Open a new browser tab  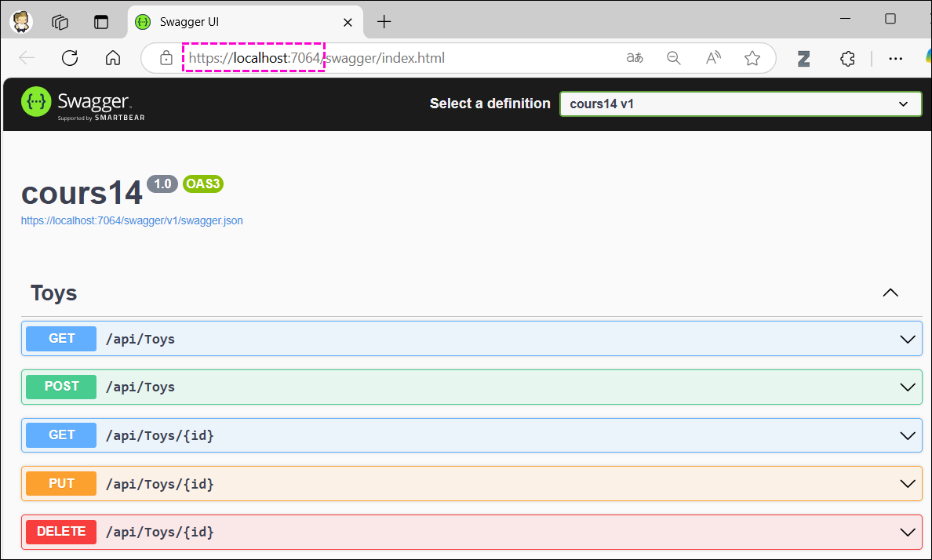(x=384, y=22)
